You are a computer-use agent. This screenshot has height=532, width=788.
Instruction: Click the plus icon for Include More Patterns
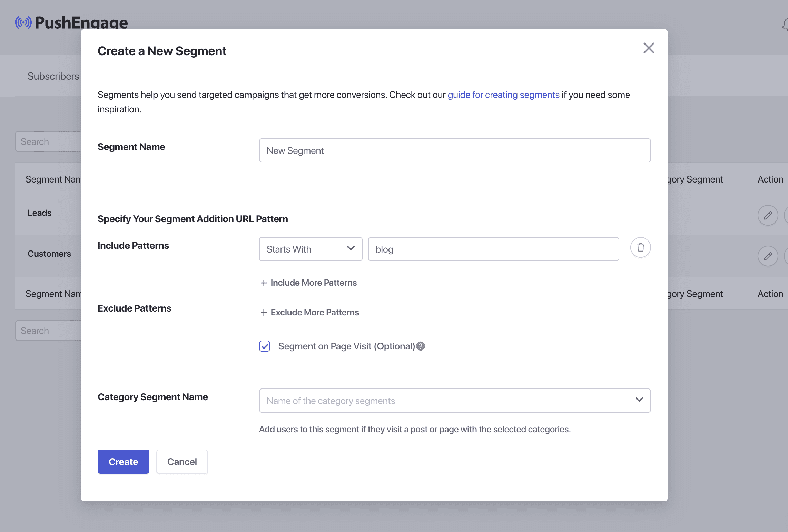(x=264, y=283)
